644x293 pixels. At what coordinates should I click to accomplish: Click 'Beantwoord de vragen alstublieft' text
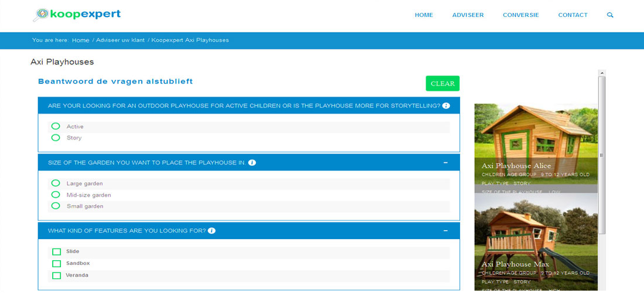[x=115, y=81]
